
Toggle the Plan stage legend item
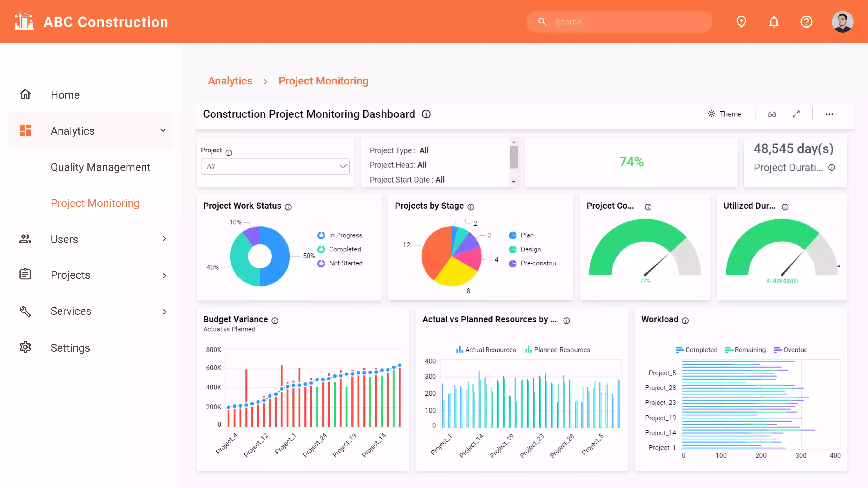tap(521, 235)
